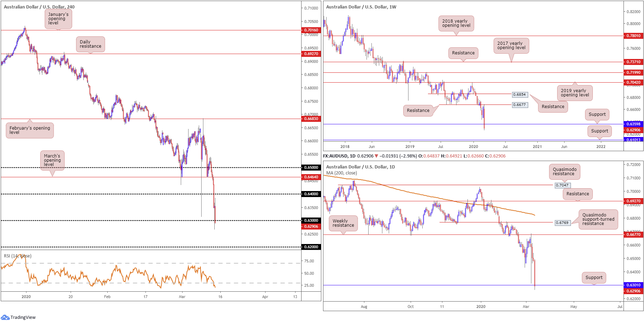Select the 'Quasimodo resistance' callout on daily chart
644x321 pixels.
(565, 172)
